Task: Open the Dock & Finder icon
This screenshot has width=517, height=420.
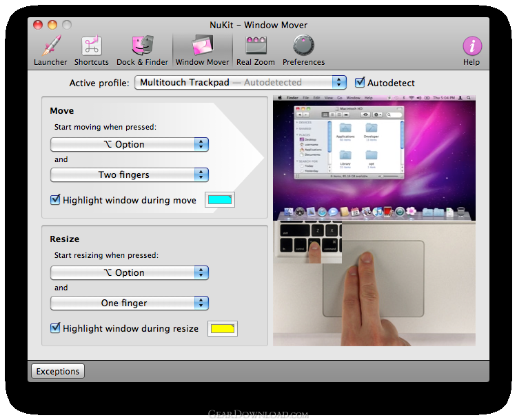Action: (x=143, y=46)
